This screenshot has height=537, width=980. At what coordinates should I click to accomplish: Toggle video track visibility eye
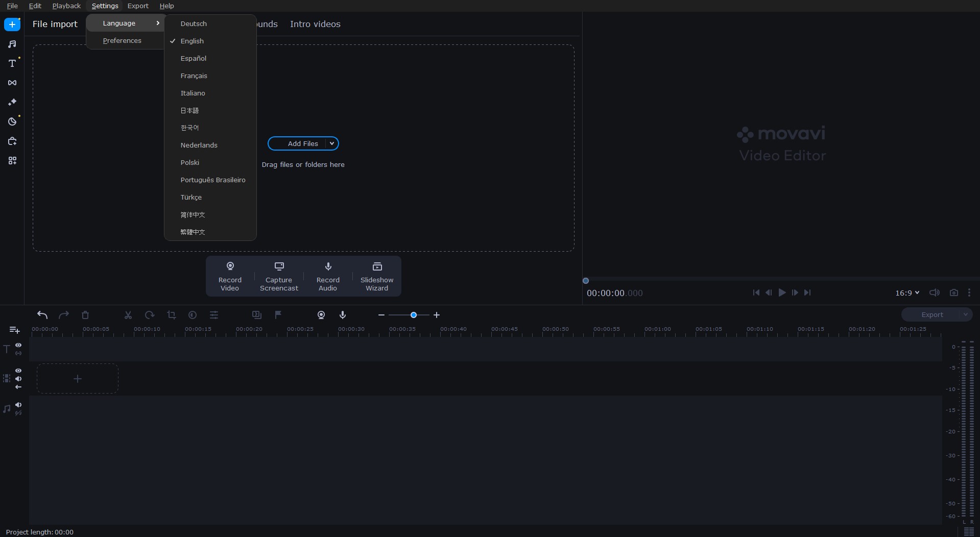(18, 371)
